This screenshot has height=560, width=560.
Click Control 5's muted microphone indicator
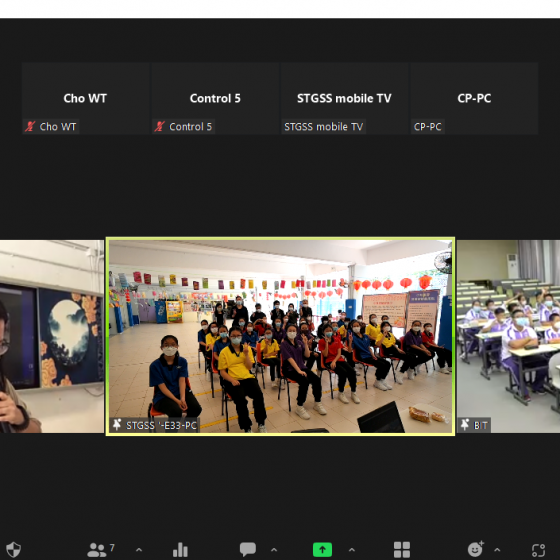(159, 126)
